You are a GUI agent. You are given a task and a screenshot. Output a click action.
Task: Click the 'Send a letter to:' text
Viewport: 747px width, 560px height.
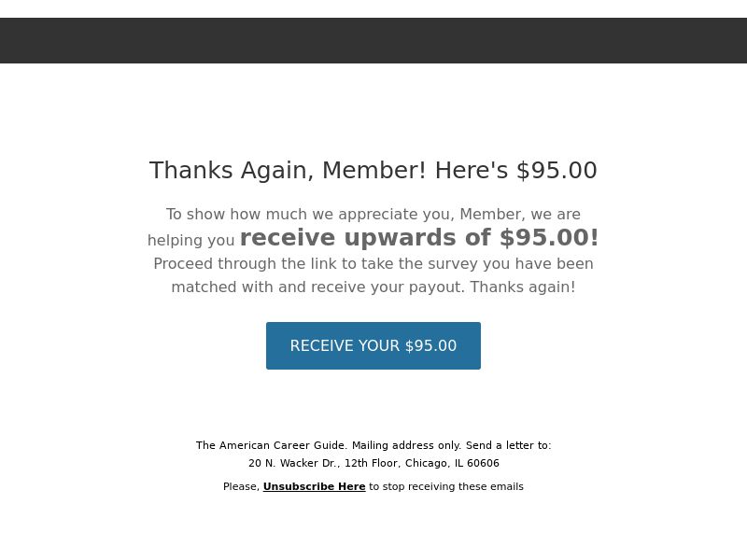coord(508,445)
